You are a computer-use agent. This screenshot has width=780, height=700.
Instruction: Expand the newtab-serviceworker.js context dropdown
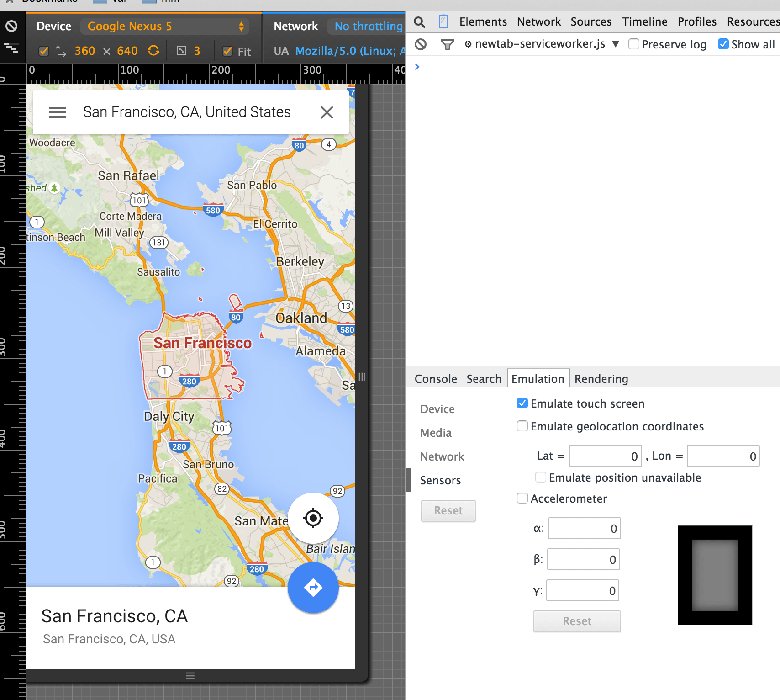[542, 44]
